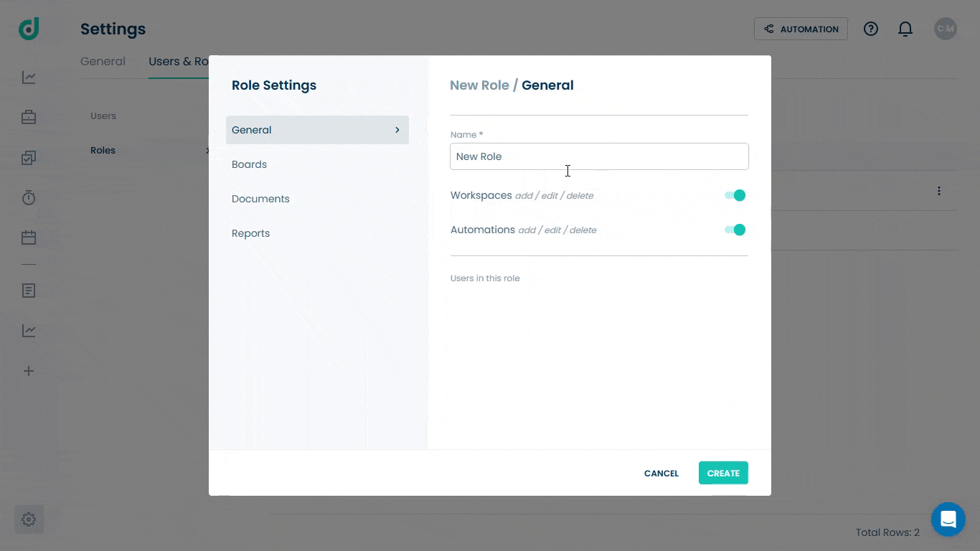The width and height of the screenshot is (980, 551).
Task: Toggle the Workspaces permission switch
Action: tap(735, 195)
